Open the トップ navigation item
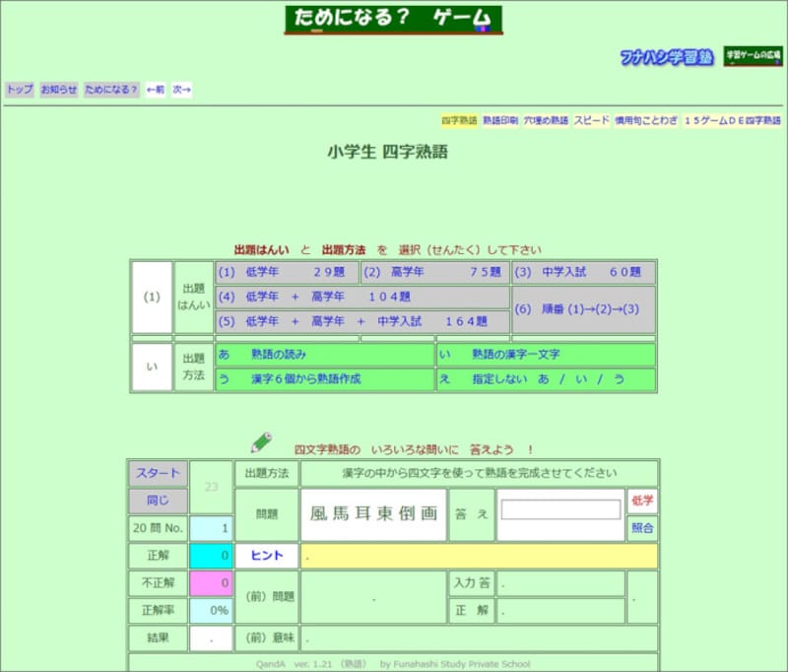Image resolution: width=788 pixels, height=672 pixels. pyautogui.click(x=17, y=90)
